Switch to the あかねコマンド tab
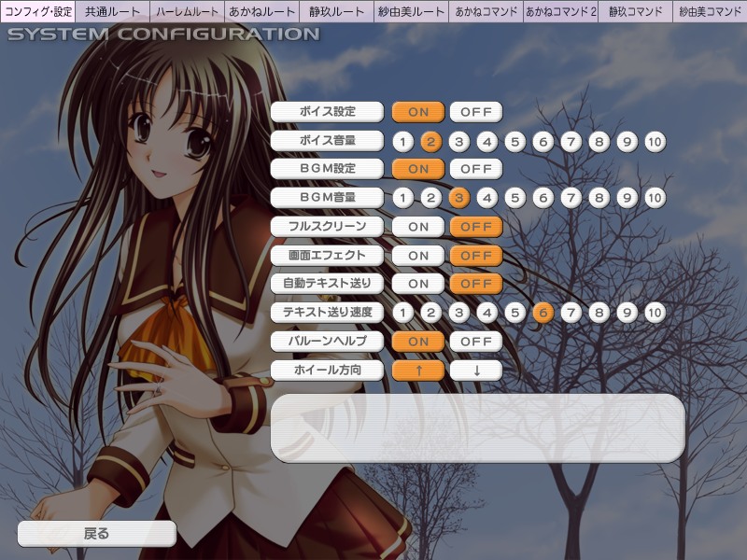The height and width of the screenshot is (560, 747). pyautogui.click(x=486, y=11)
